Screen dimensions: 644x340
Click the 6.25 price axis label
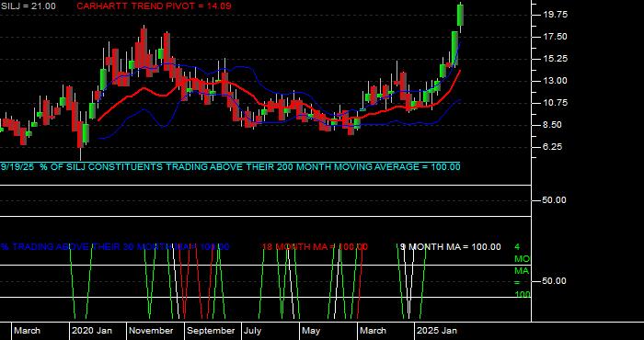click(556, 147)
